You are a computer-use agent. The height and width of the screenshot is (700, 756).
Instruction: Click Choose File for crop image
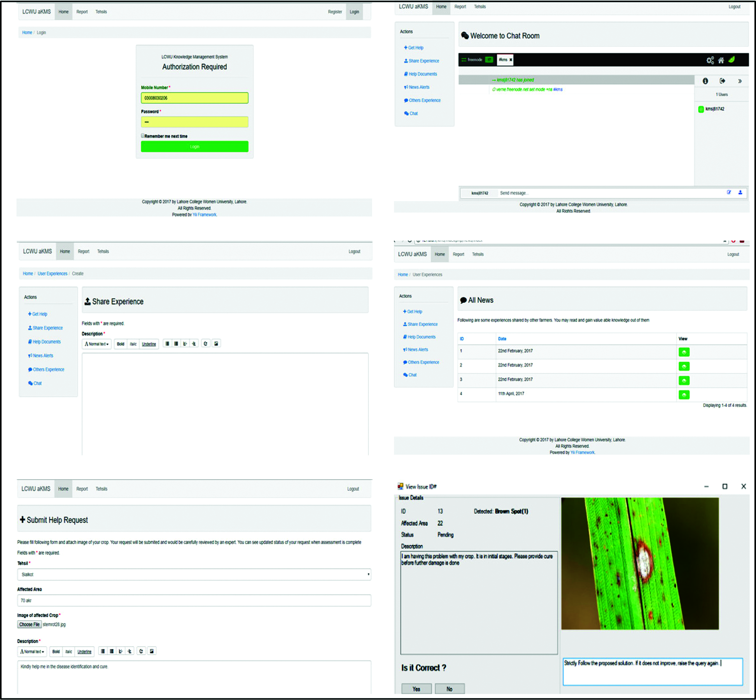click(30, 624)
